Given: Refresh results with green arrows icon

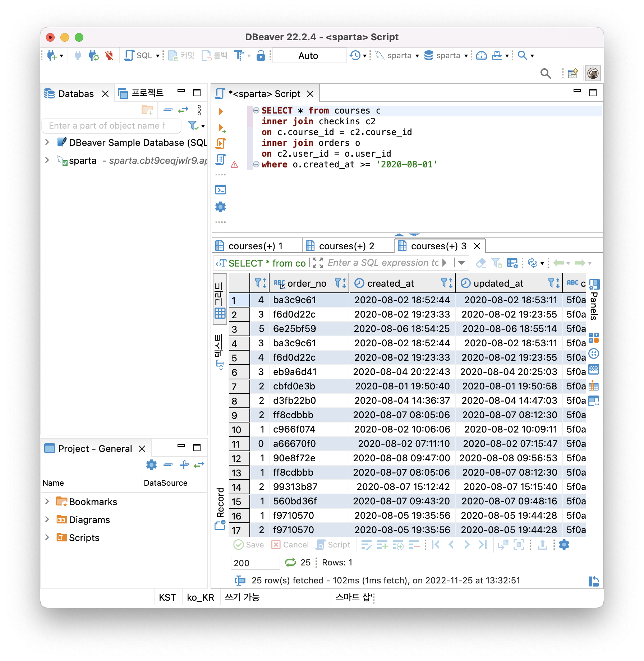Looking at the screenshot, I should point(290,562).
